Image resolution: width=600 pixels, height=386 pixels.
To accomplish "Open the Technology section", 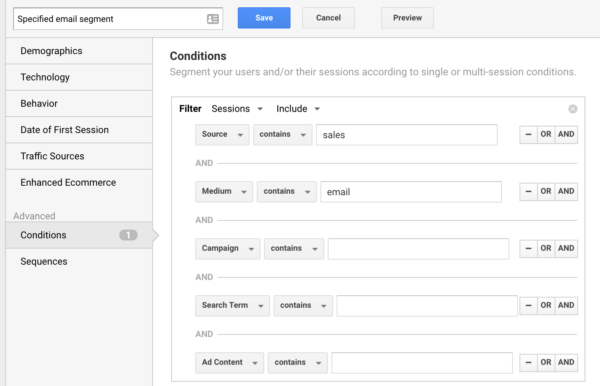I will 79,77.
